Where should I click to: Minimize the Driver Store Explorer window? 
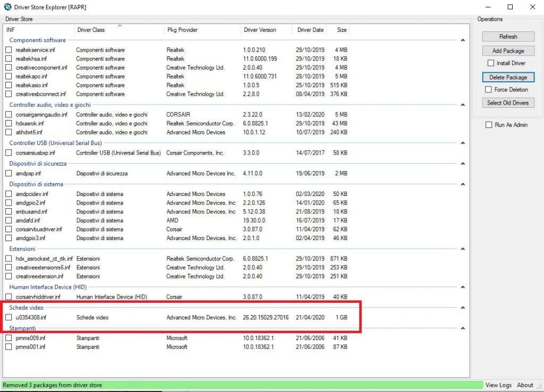coord(488,7)
